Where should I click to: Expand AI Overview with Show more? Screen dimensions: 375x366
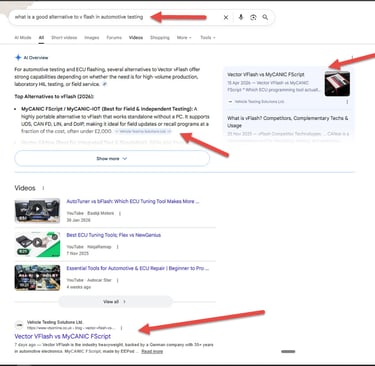click(112, 158)
